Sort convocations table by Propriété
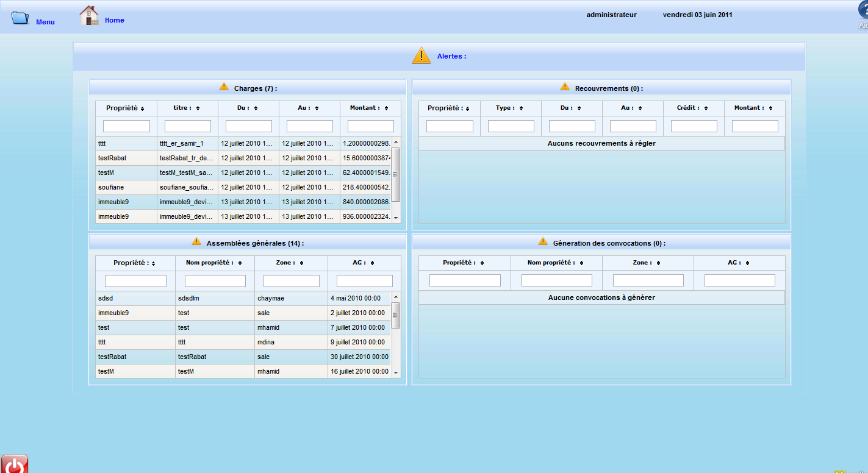The image size is (868, 473). coord(482,263)
